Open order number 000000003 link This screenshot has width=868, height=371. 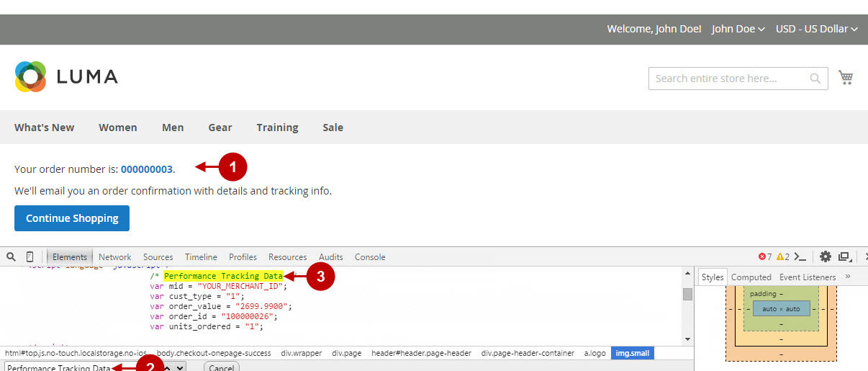[x=147, y=169]
